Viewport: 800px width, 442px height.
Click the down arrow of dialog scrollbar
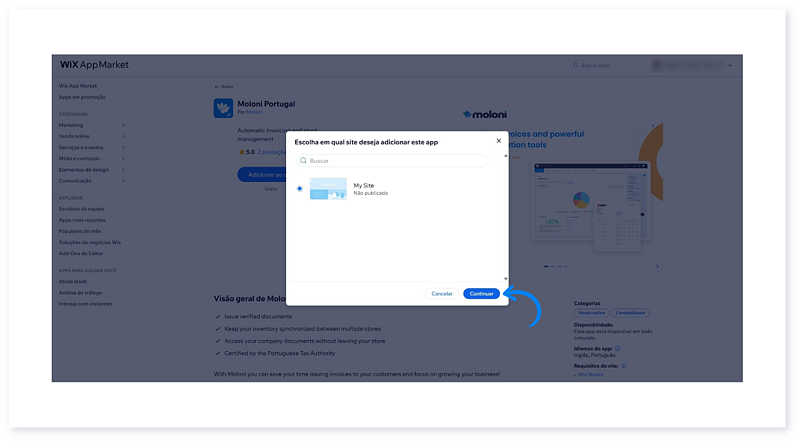pyautogui.click(x=505, y=279)
